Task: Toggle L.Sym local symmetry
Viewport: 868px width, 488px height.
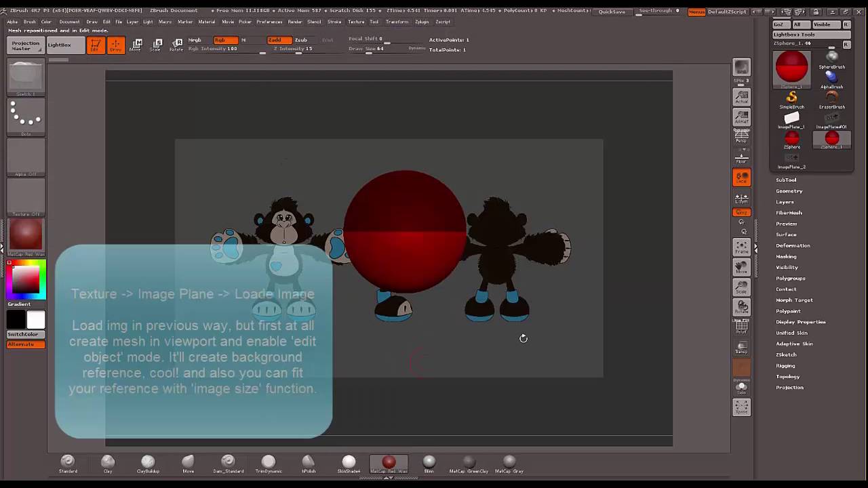Action: pyautogui.click(x=741, y=198)
